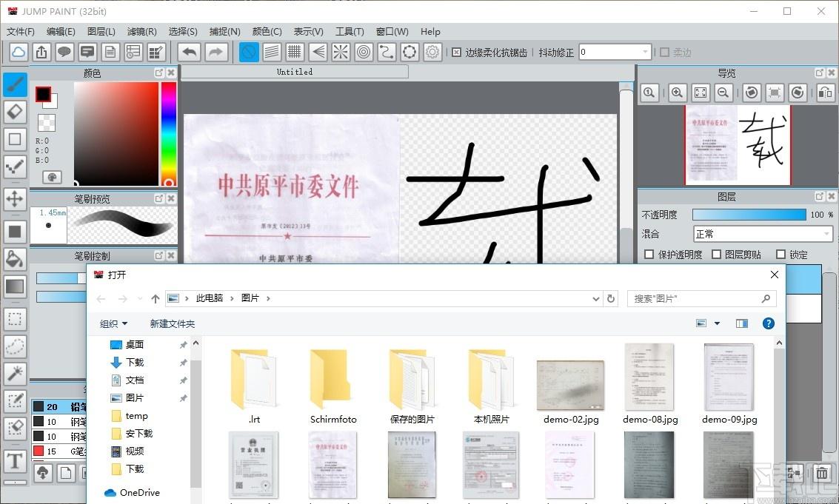The width and height of the screenshot is (839, 504).
Task: Toggle the 柔边 checkbox
Action: [664, 53]
